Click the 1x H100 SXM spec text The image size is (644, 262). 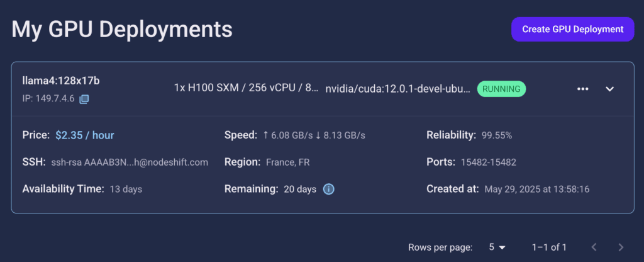(246, 89)
